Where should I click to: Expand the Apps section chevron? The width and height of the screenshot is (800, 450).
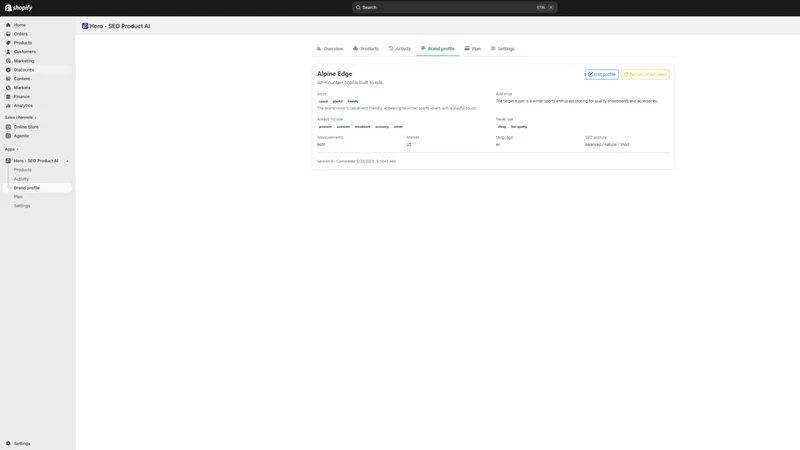(x=17, y=149)
